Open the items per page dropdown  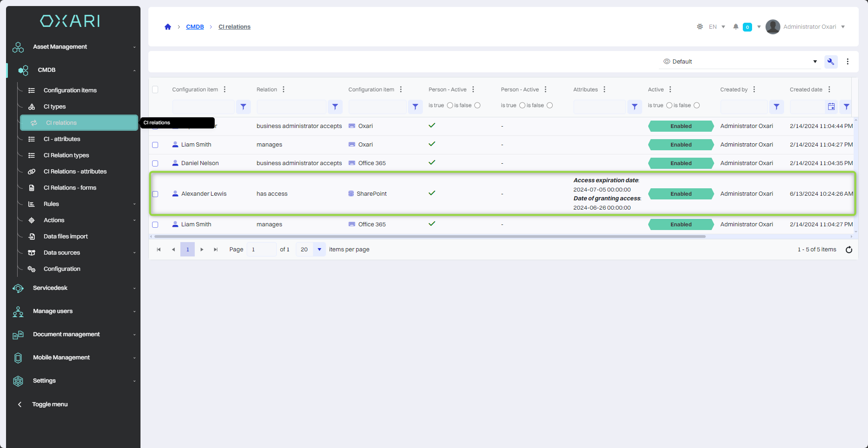click(x=319, y=250)
